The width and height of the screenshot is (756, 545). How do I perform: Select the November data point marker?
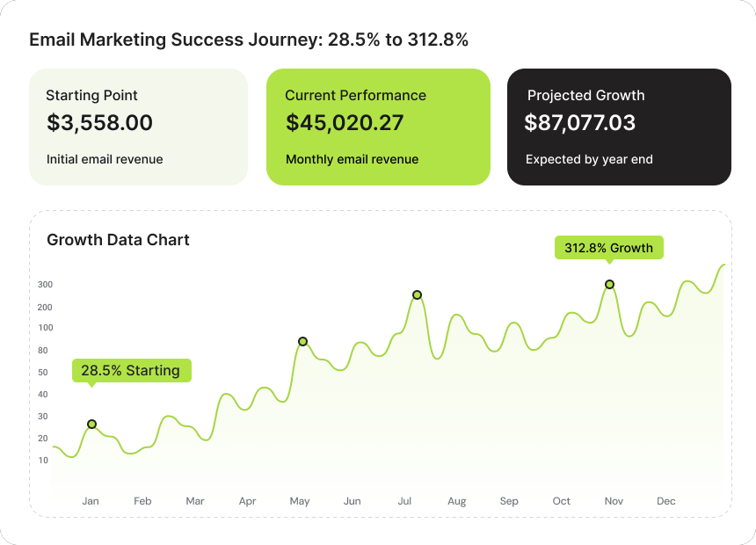click(609, 284)
